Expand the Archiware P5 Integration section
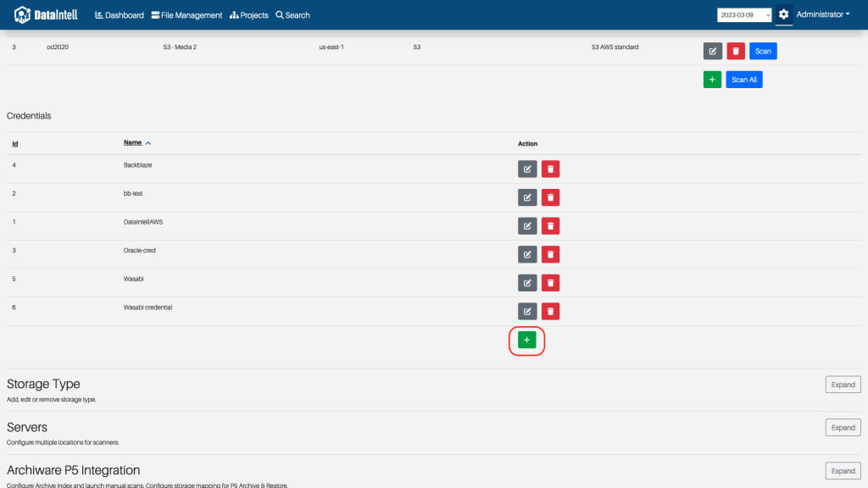Screen dimensions: 868x488 click(843, 471)
